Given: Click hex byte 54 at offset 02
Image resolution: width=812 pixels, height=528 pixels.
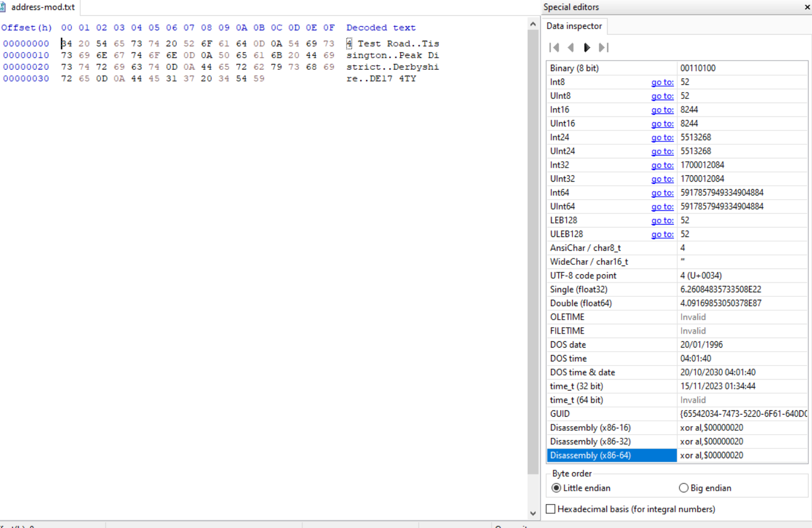Looking at the screenshot, I should [x=101, y=44].
